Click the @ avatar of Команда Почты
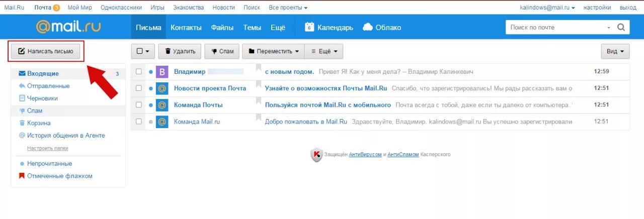The height and width of the screenshot is (219, 644). coord(162,105)
